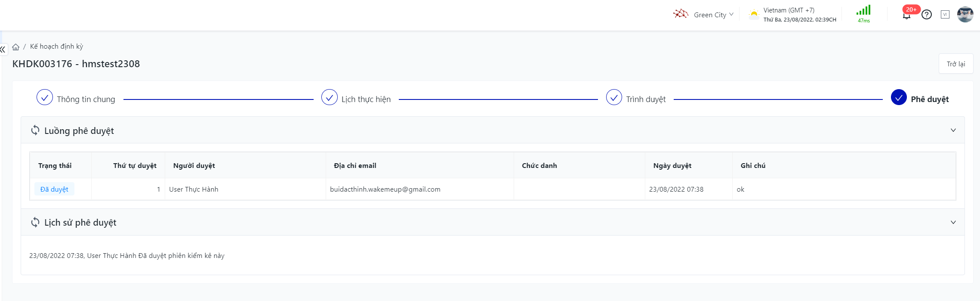
Task: Expand the collapsed sidebar with double-chevron icon
Action: [x=3, y=50]
